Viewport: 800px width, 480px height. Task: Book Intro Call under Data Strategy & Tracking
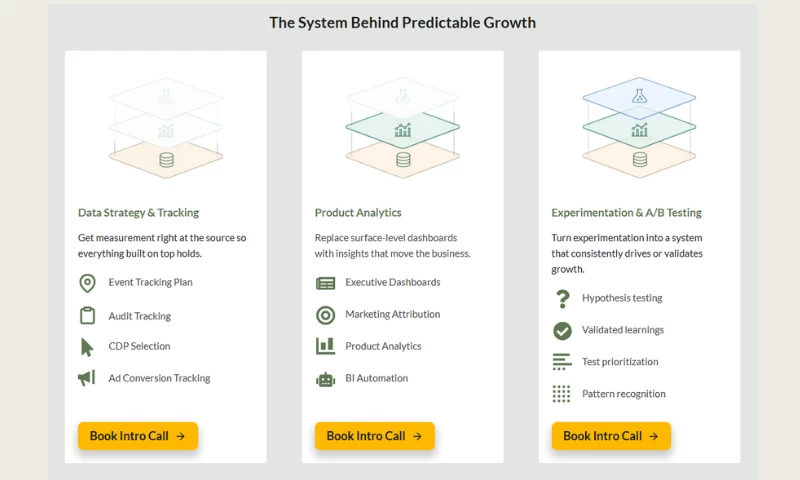(138, 436)
